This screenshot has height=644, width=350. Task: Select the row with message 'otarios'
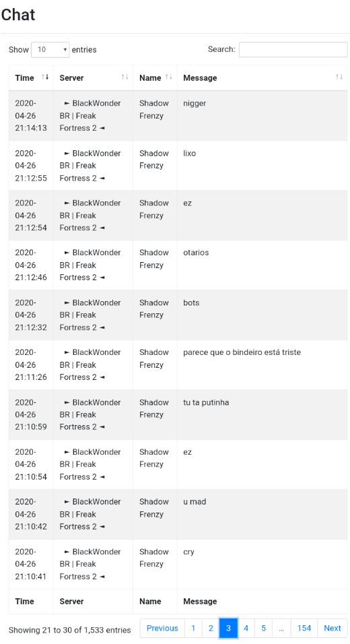pos(178,265)
